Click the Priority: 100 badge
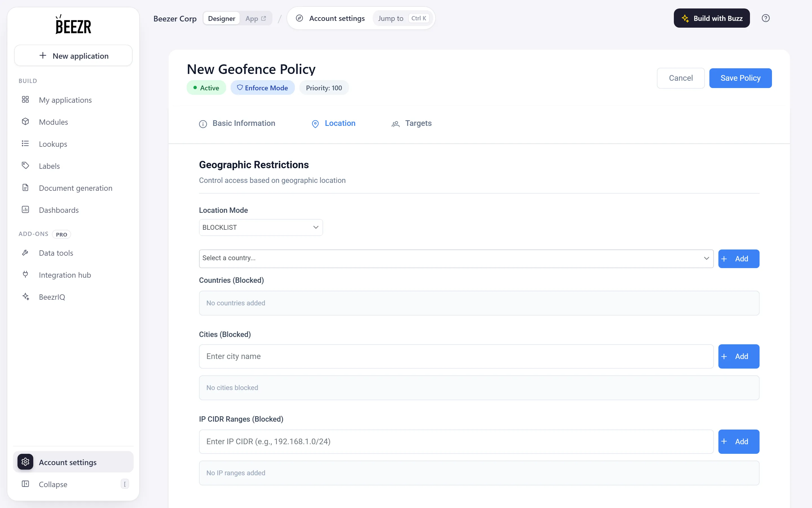The height and width of the screenshot is (508, 812). point(324,88)
